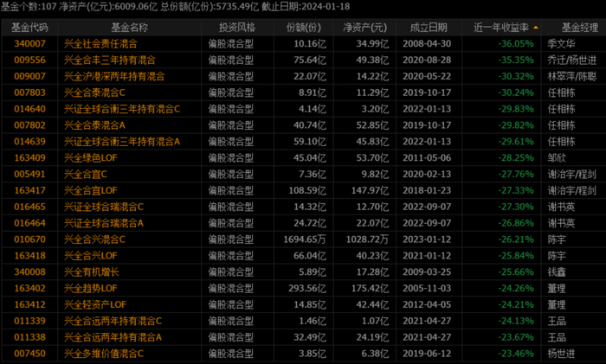
Task: Click manager name 邹欣
Action: tap(557, 158)
